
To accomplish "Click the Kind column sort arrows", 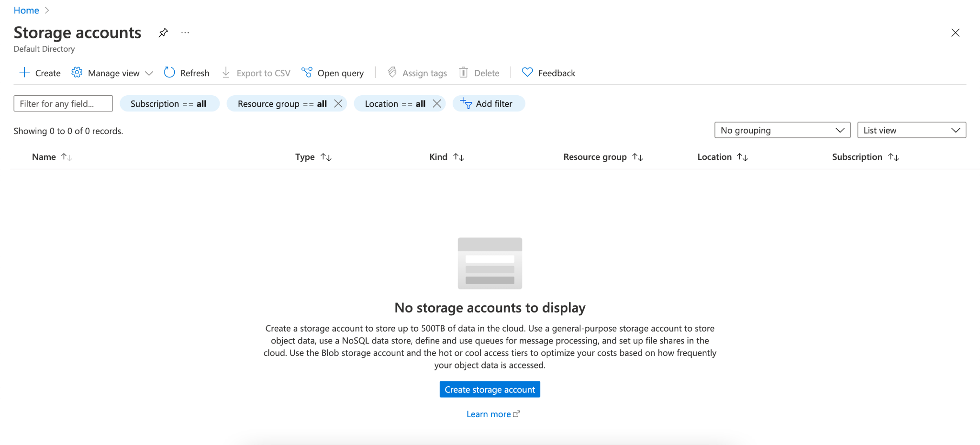I will [x=459, y=157].
